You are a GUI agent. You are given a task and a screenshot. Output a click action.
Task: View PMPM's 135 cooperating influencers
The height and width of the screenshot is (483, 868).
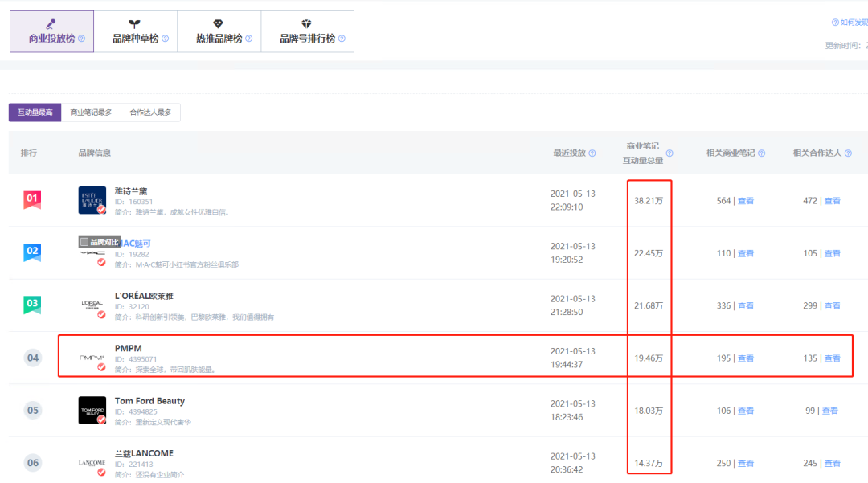pyautogui.click(x=832, y=358)
